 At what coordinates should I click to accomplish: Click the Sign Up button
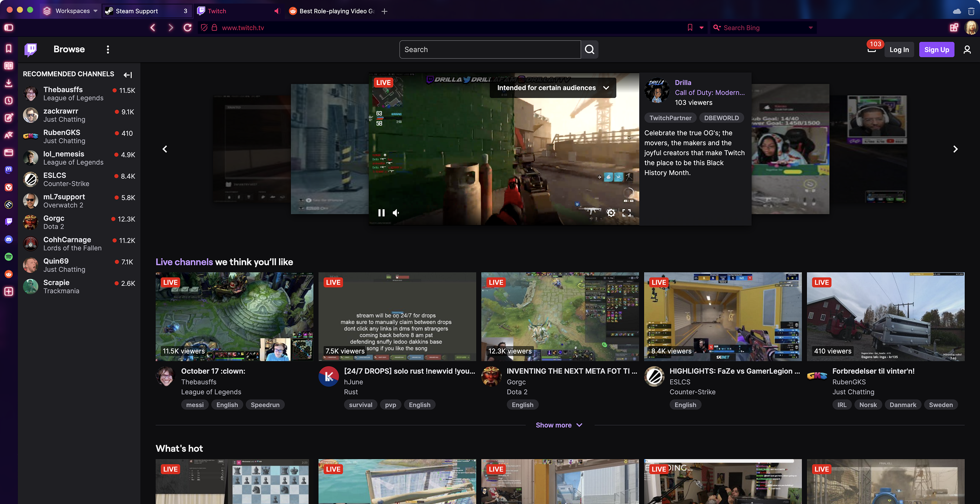(936, 49)
